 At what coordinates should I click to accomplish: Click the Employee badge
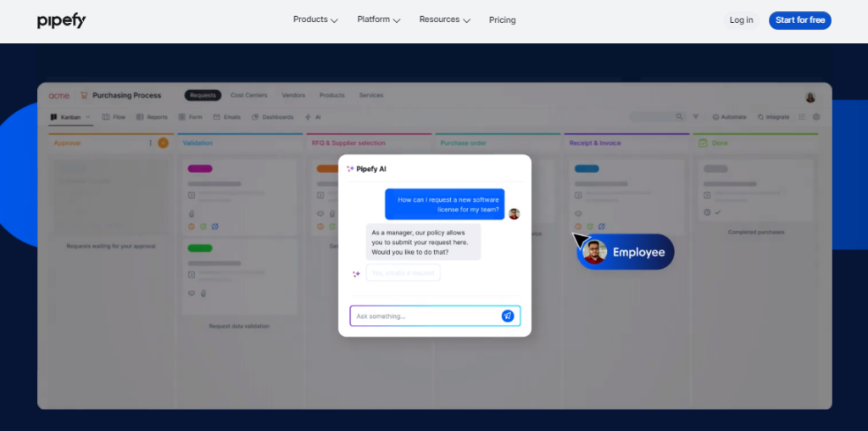pyautogui.click(x=625, y=252)
